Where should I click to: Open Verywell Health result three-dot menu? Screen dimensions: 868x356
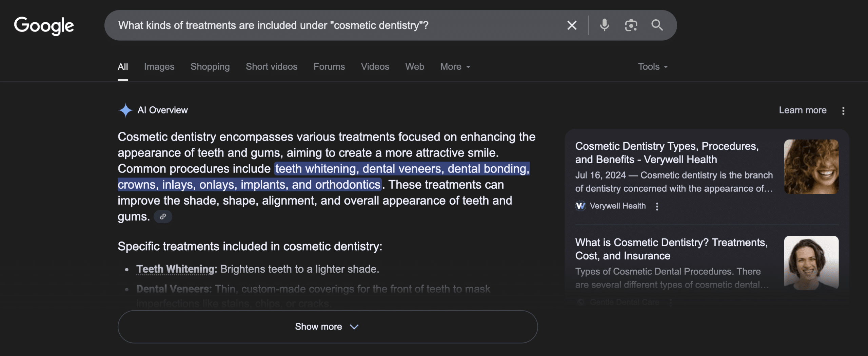(657, 207)
